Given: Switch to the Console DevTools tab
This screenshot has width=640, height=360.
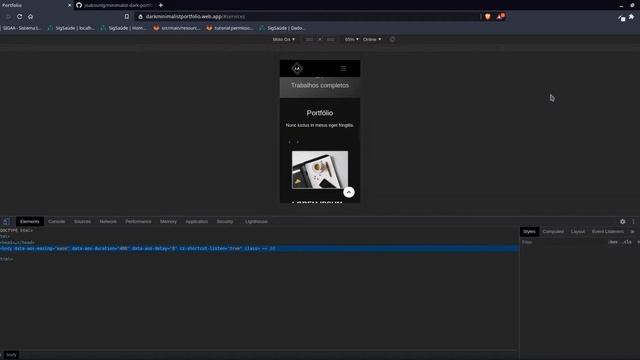Looking at the screenshot, I should pyautogui.click(x=57, y=222).
